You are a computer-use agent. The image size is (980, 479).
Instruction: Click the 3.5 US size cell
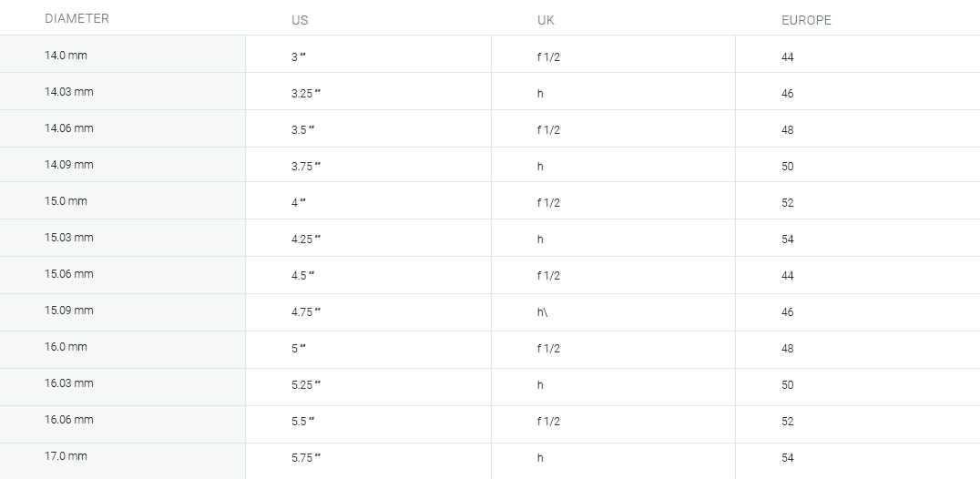[x=368, y=128]
